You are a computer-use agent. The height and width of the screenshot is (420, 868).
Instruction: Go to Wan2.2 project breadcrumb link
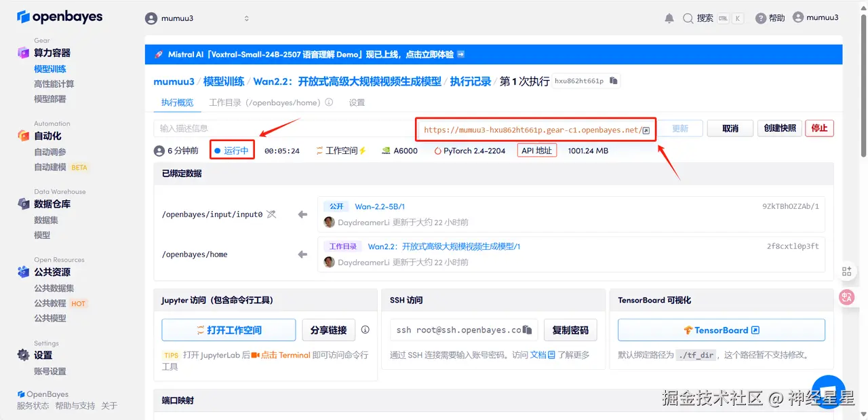(347, 81)
